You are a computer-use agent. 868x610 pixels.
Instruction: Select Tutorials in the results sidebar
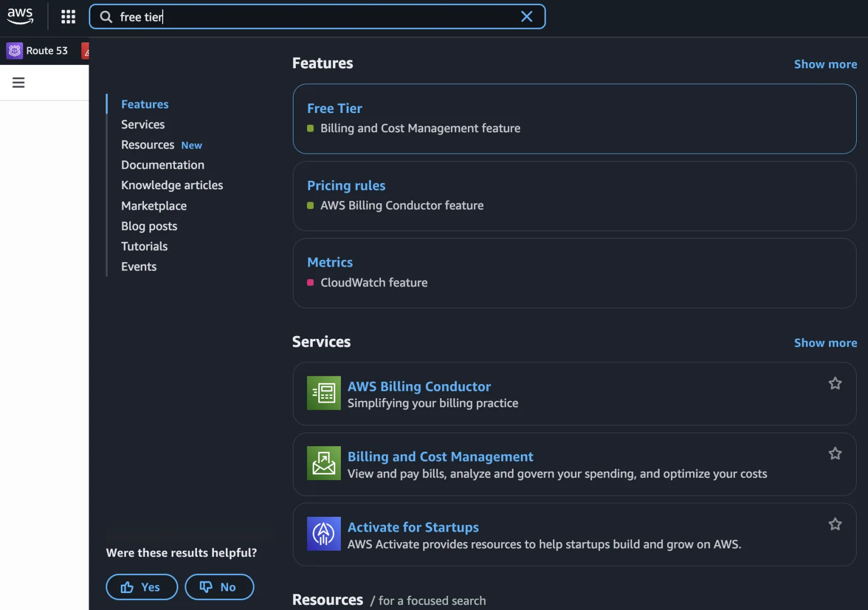[144, 247]
